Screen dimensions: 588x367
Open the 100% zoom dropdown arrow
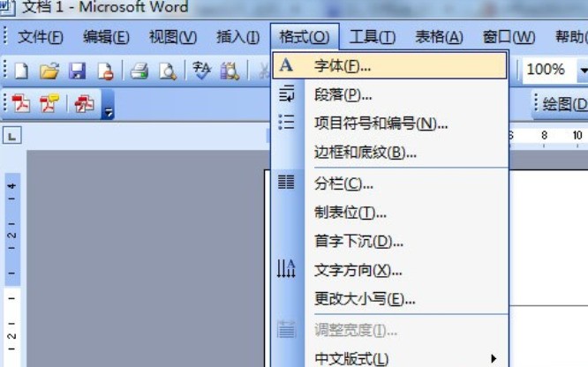583,70
